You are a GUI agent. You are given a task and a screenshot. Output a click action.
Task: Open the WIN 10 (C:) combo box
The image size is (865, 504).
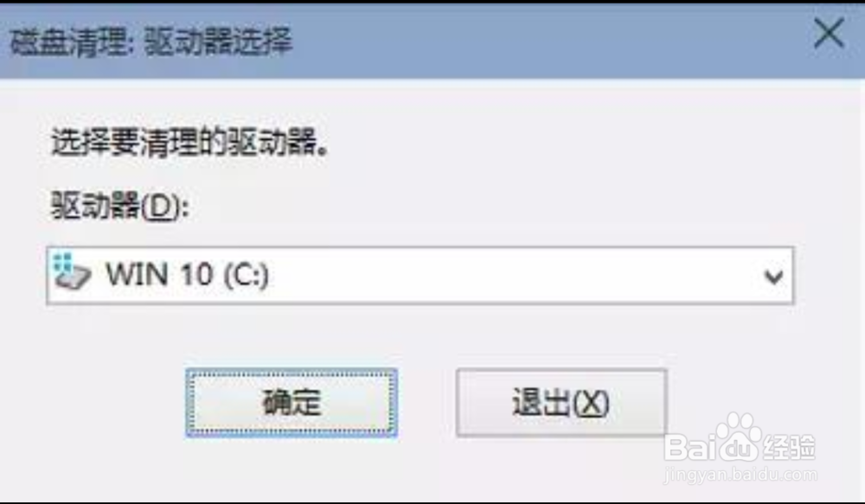click(x=420, y=275)
